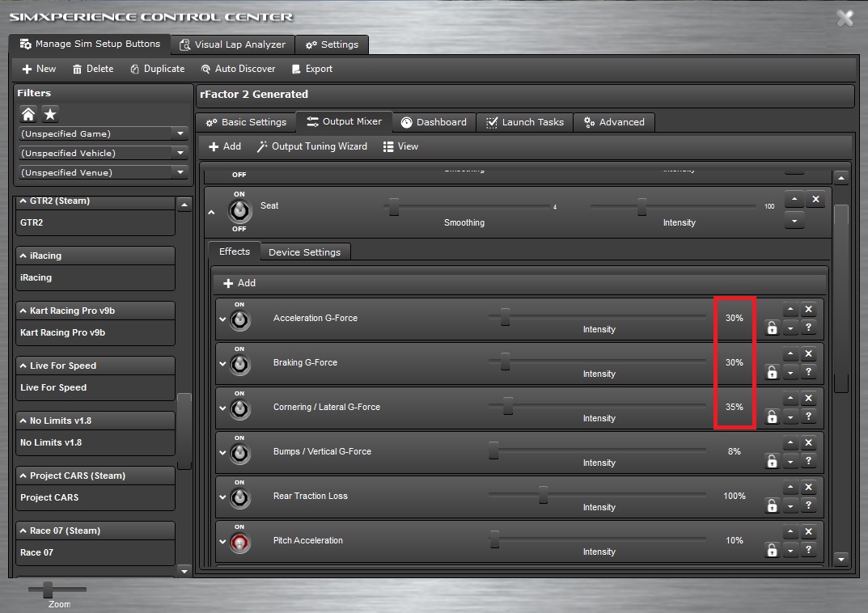
Task: Click the Rear Traction Loss intensity slider handle
Action: (543, 495)
